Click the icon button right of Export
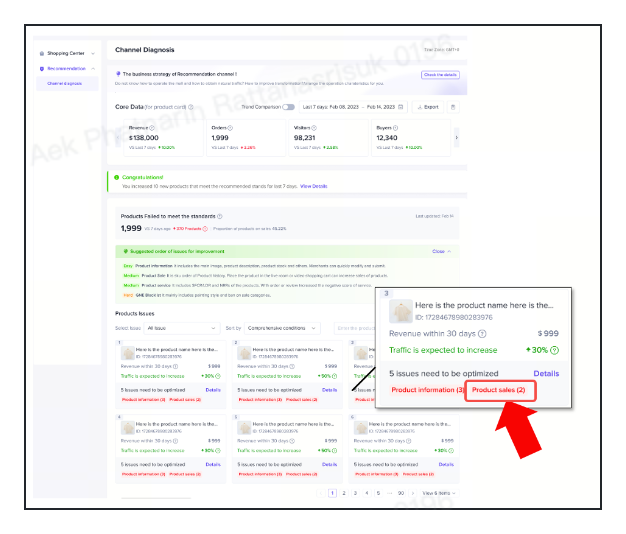Screen dimensions: 626x534 point(453,107)
